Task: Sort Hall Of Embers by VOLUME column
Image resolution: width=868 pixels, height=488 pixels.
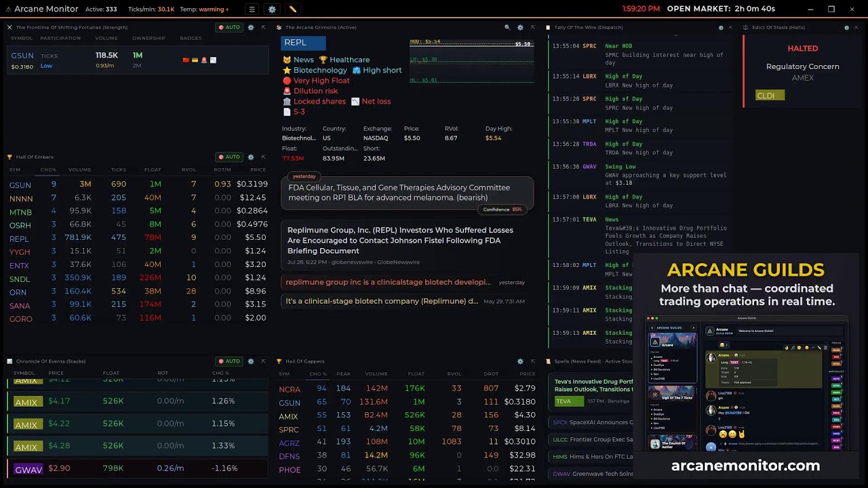Action: point(79,169)
